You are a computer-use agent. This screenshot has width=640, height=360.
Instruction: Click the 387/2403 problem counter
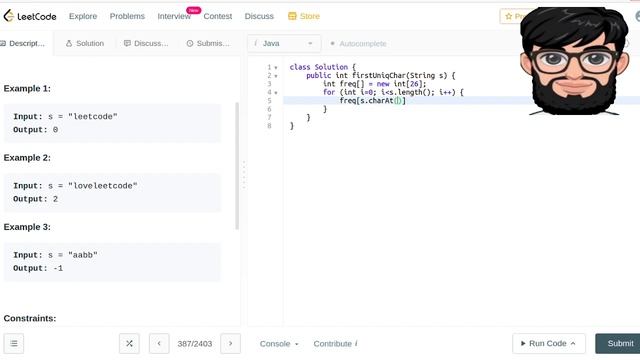click(x=195, y=344)
